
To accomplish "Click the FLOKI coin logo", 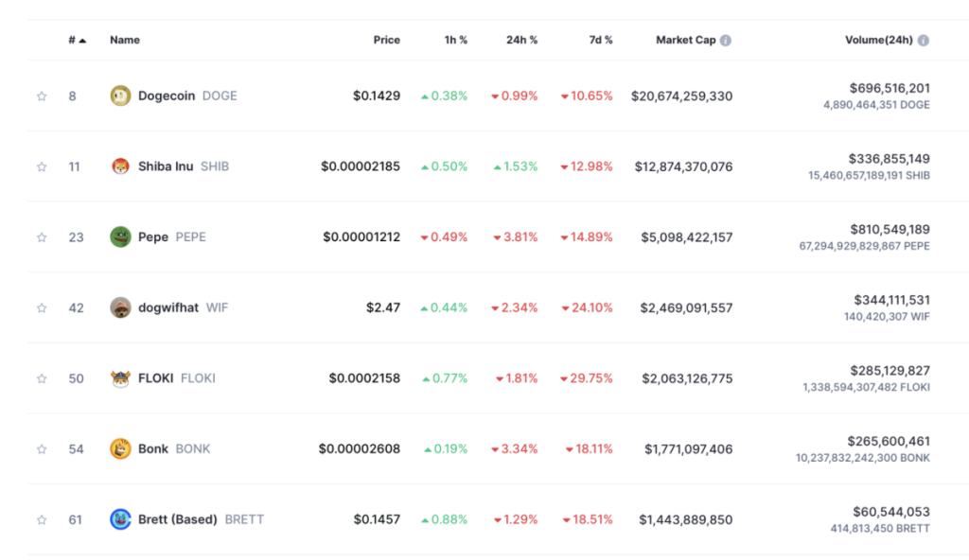I will click(x=120, y=378).
